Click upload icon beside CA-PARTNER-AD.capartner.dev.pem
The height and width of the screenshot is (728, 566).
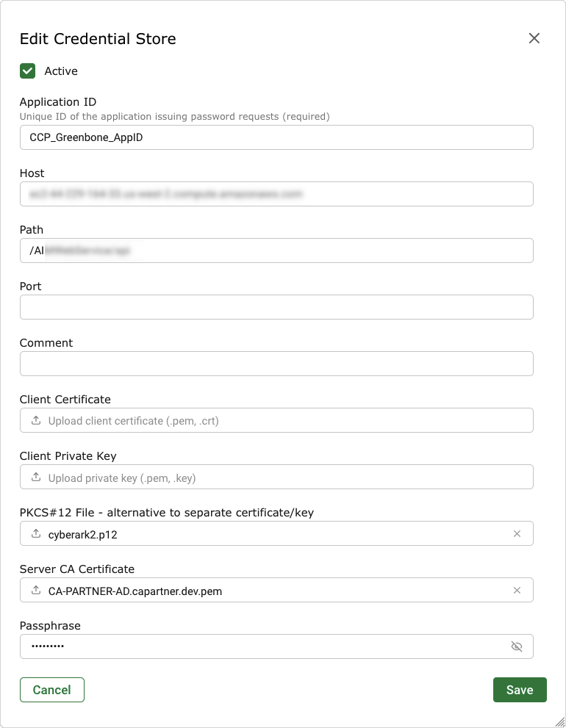[36, 591]
